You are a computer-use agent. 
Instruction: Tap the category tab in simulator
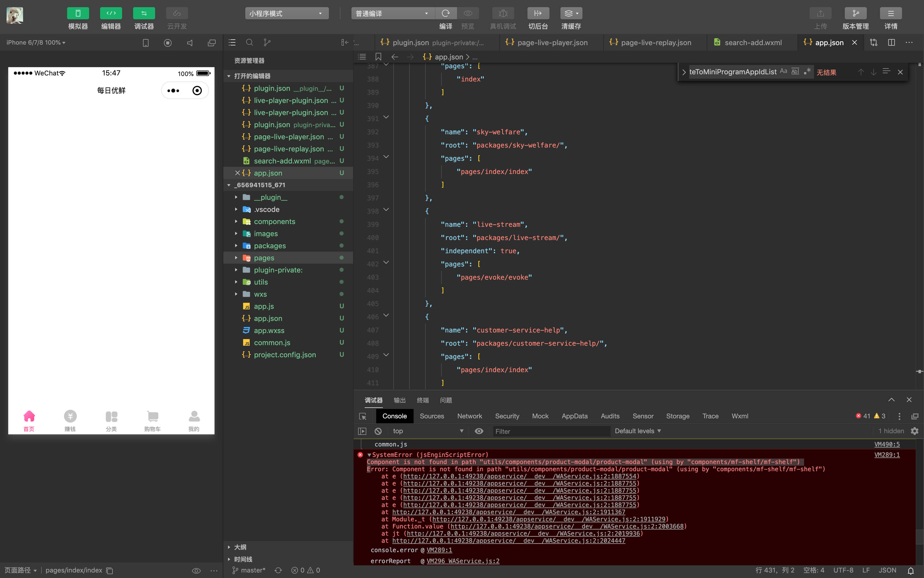(111, 421)
